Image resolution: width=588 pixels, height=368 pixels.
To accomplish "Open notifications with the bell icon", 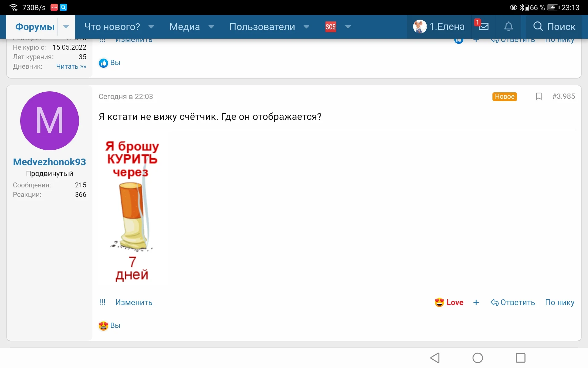I will click(508, 27).
